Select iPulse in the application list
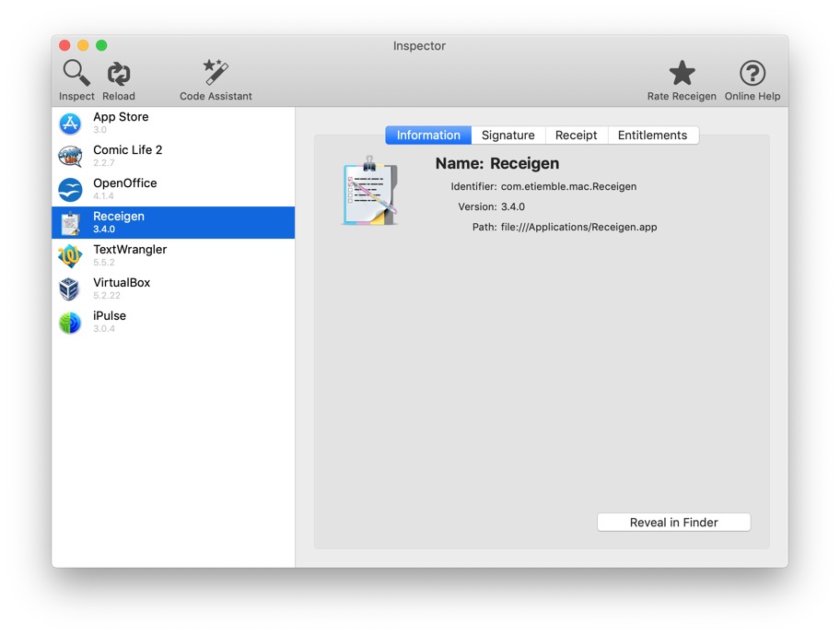840x636 pixels. pos(173,322)
